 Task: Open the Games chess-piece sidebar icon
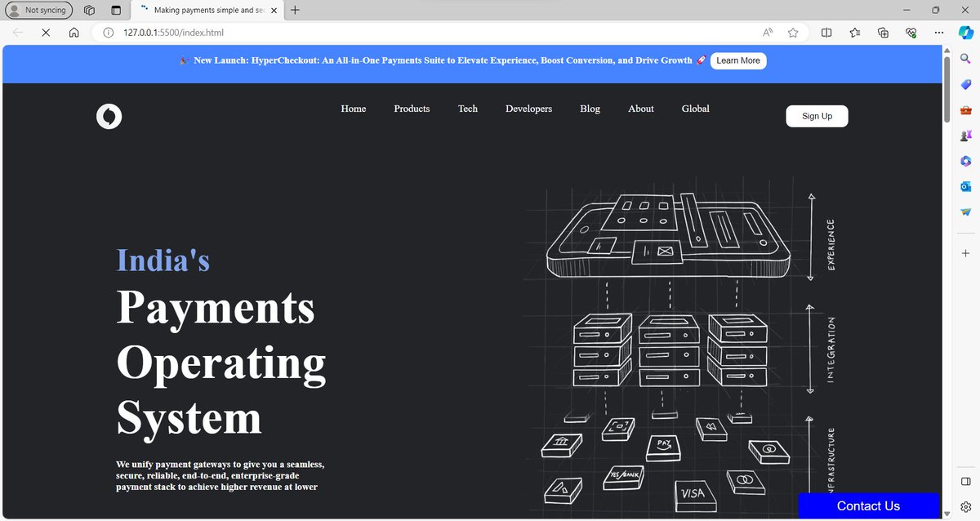coord(965,136)
